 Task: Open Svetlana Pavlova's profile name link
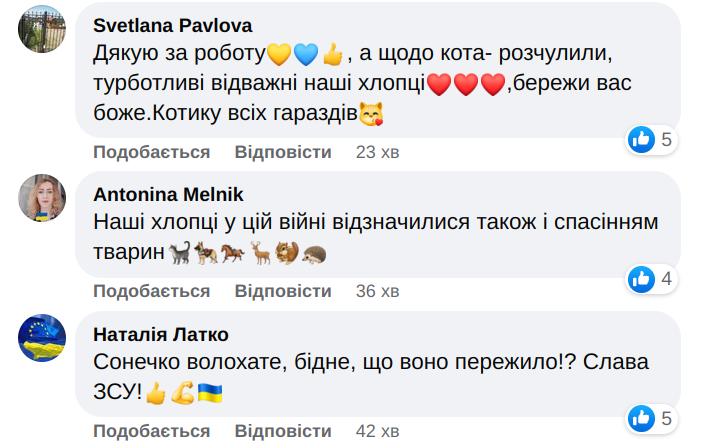pyautogui.click(x=171, y=25)
